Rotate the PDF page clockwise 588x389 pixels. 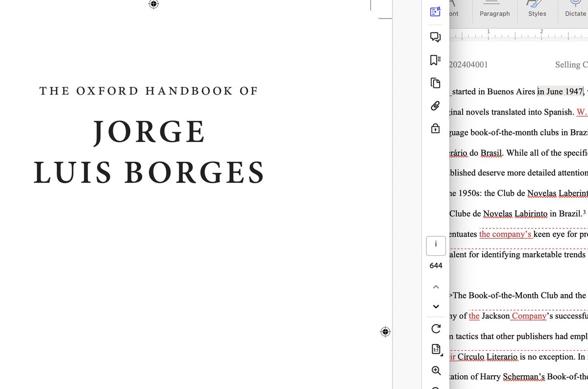pos(436,328)
